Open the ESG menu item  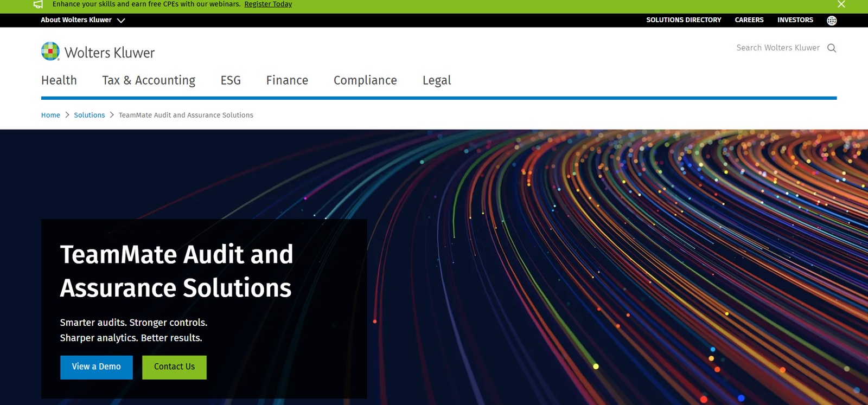click(x=231, y=80)
